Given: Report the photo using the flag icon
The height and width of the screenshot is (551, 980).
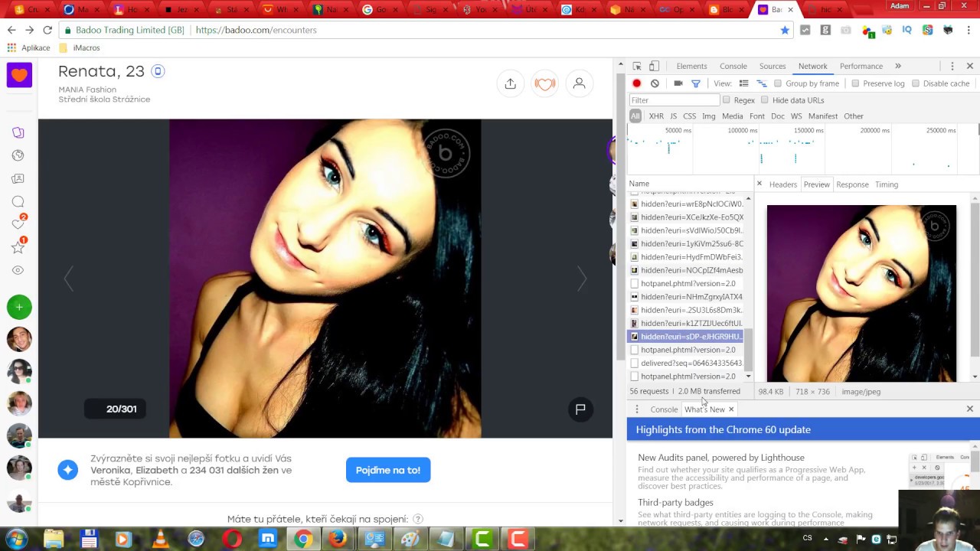Looking at the screenshot, I should click(x=580, y=409).
